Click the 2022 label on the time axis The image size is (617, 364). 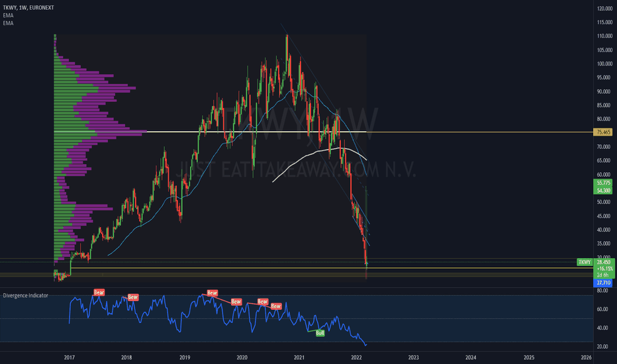pos(356,357)
